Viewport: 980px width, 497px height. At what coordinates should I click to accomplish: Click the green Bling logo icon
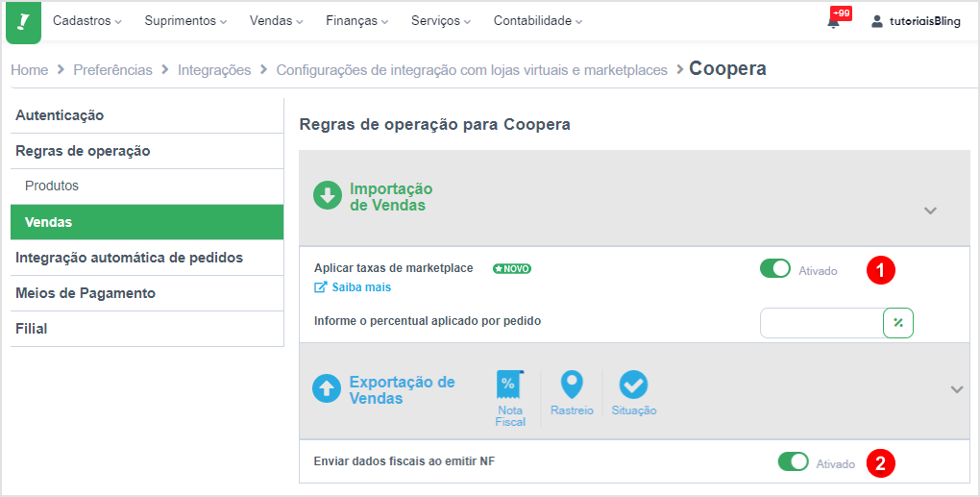pyautogui.click(x=23, y=22)
